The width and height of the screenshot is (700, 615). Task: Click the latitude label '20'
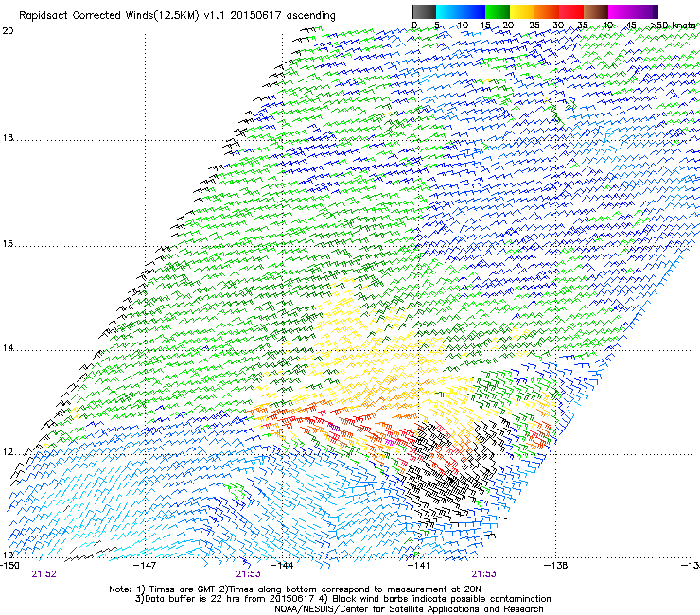tap(8, 31)
